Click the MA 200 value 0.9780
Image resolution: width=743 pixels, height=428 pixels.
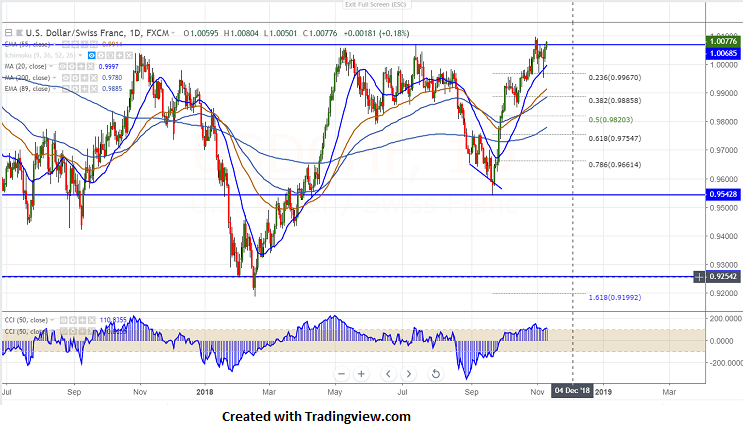pos(112,78)
